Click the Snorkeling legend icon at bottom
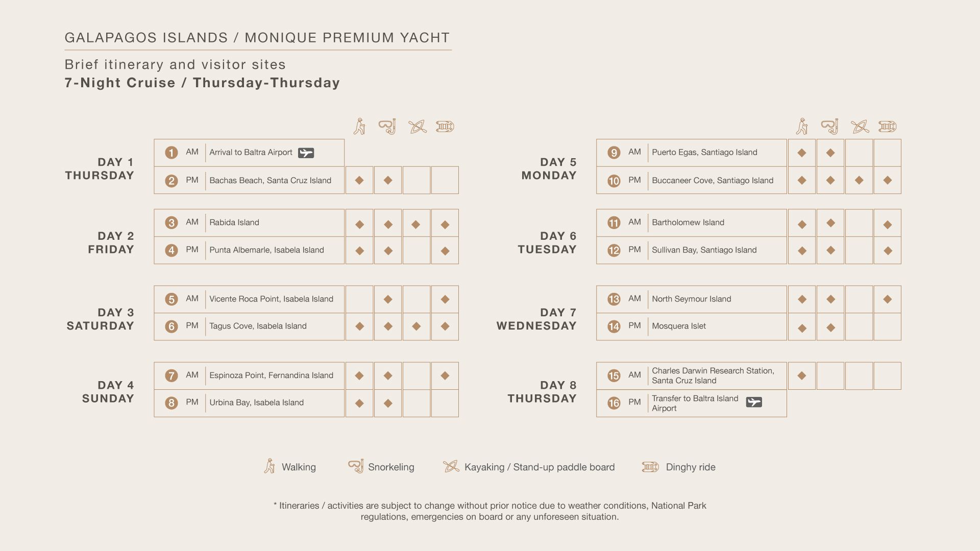This screenshot has height=551, width=980. tap(356, 466)
